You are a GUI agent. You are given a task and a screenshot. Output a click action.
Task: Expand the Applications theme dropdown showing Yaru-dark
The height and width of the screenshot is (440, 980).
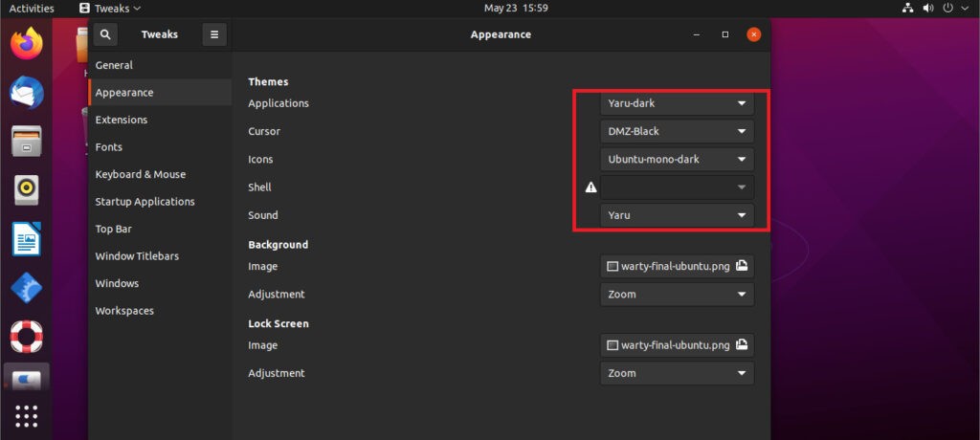677,103
